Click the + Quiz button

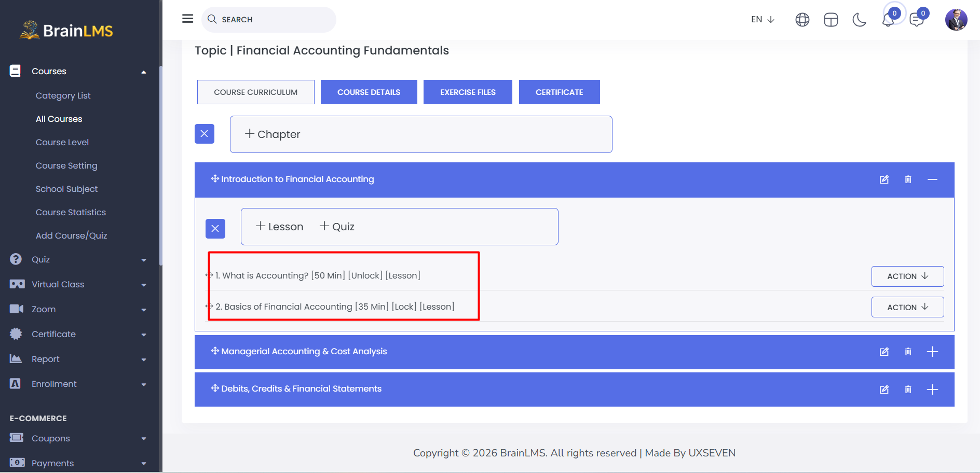[x=337, y=227]
